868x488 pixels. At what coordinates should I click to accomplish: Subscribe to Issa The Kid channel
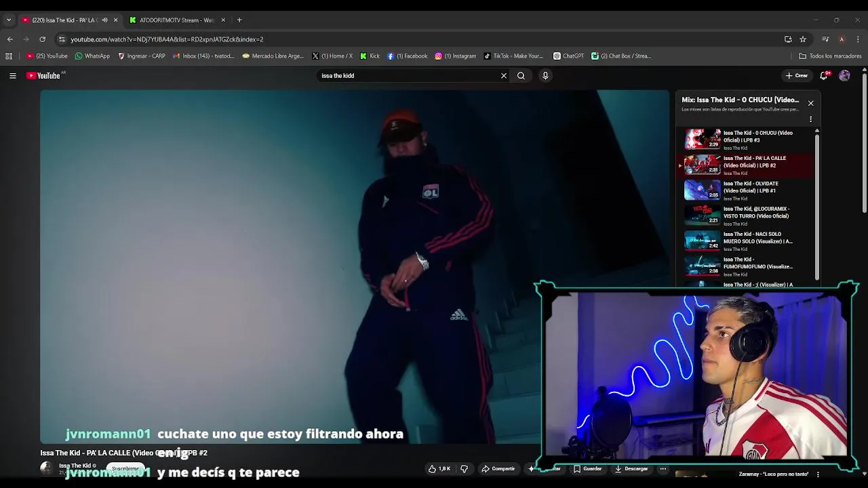point(125,468)
